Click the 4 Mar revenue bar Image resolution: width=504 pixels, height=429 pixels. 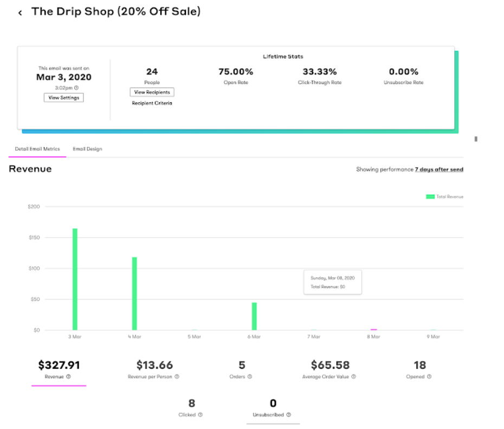point(134,293)
